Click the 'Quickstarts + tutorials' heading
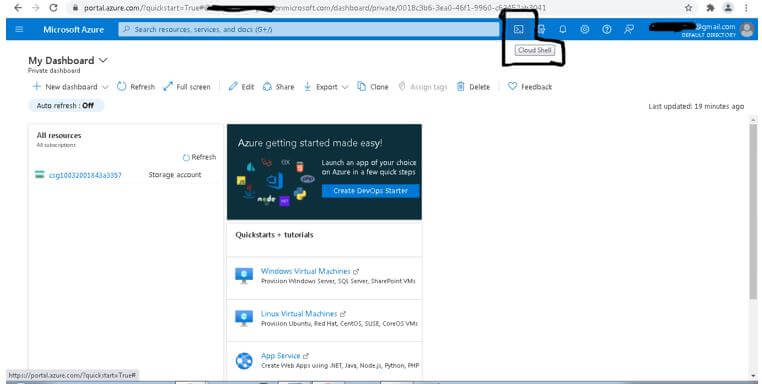Screen dimensions: 762x384 [274, 235]
